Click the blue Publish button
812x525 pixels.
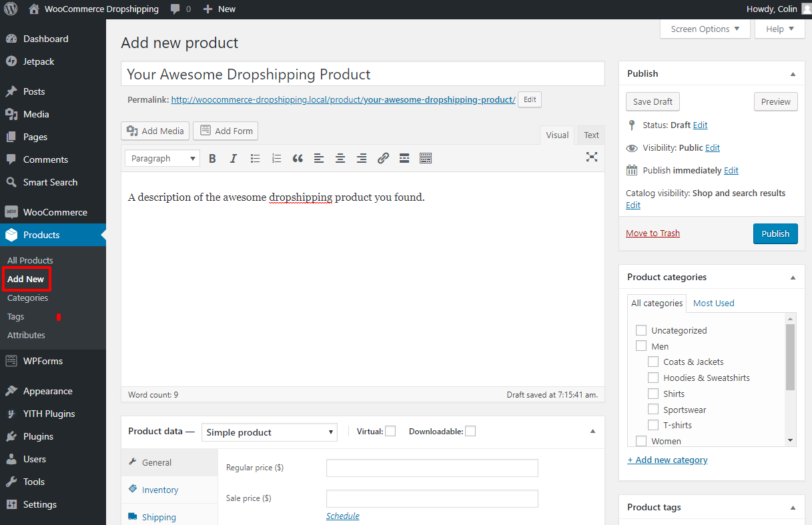pos(775,234)
